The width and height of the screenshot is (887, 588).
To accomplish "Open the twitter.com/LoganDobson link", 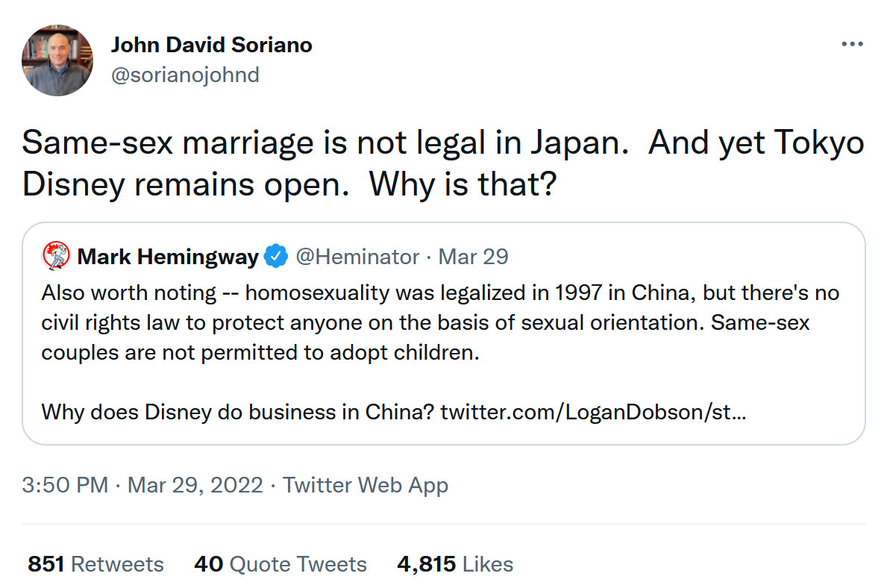I will [592, 411].
